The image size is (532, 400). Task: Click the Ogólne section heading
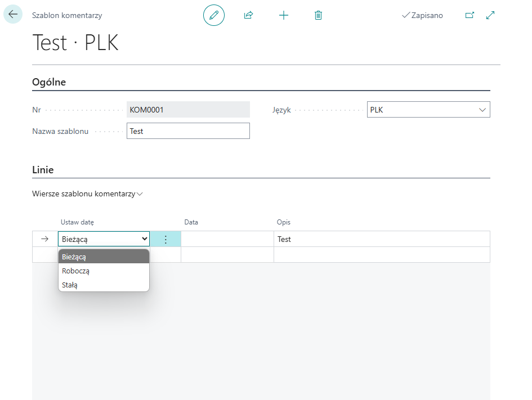pyautogui.click(x=49, y=82)
